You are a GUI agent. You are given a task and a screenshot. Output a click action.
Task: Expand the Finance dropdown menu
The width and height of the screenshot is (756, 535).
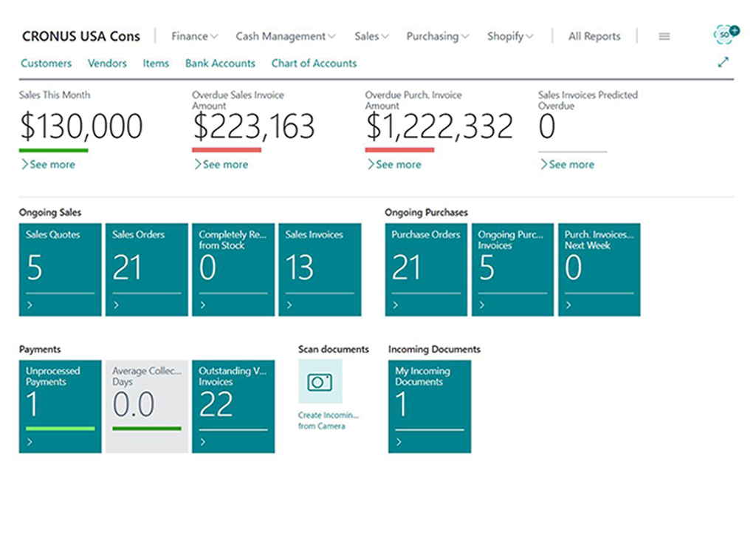195,36
